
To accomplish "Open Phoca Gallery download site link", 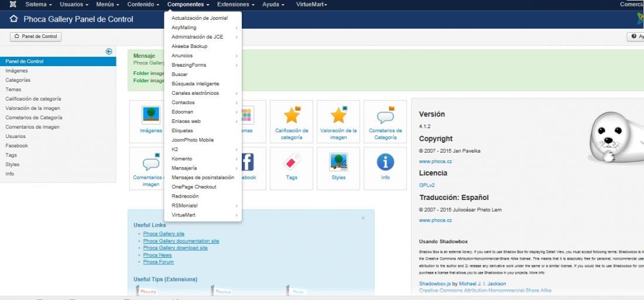I will [176, 248].
